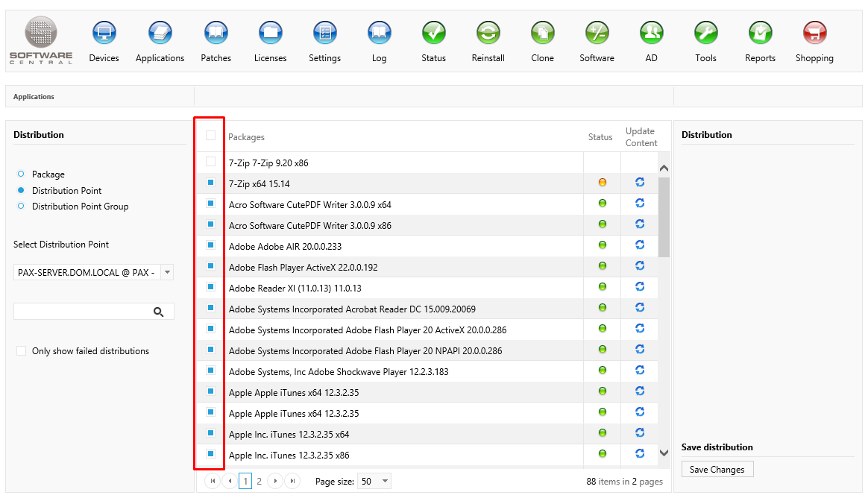Image resolution: width=868 pixels, height=501 pixels.
Task: Go to page 2 of packages
Action: pos(260,482)
